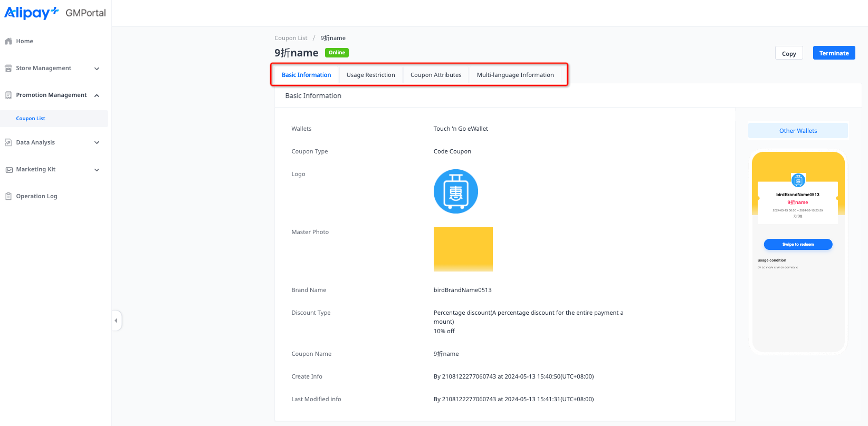Click the Home icon in sidebar

(x=8, y=41)
